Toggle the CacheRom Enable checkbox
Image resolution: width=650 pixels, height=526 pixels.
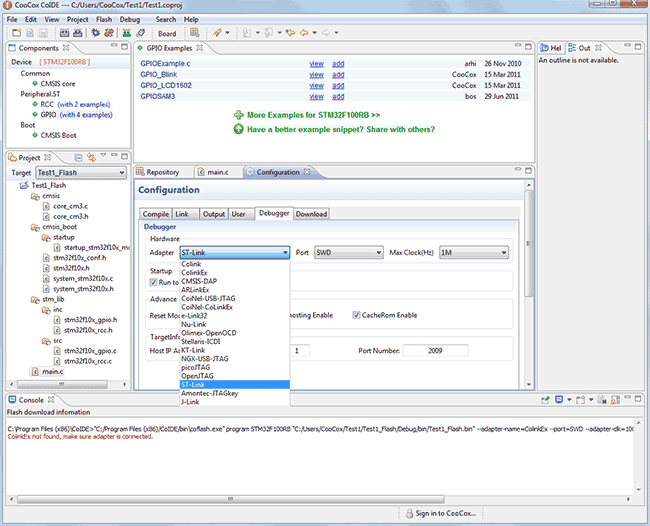(x=356, y=315)
